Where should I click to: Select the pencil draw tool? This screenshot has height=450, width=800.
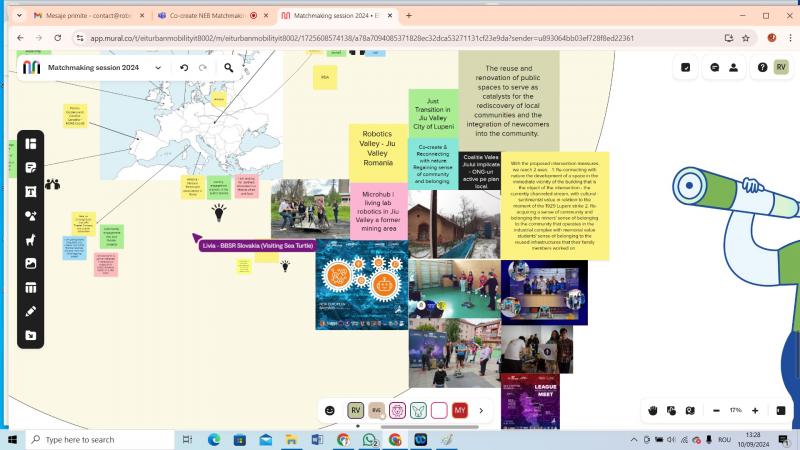tap(31, 311)
